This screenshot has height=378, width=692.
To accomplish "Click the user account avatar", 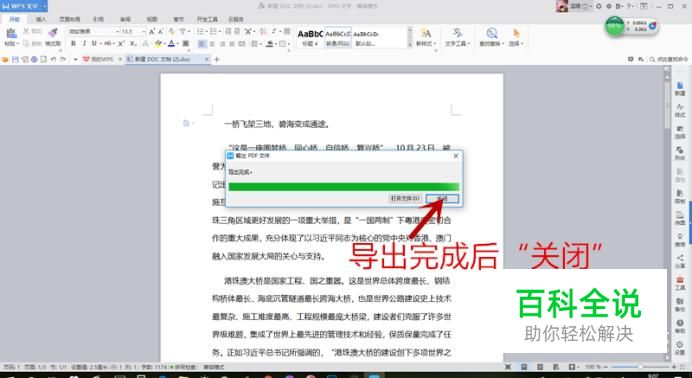I will point(562,6).
